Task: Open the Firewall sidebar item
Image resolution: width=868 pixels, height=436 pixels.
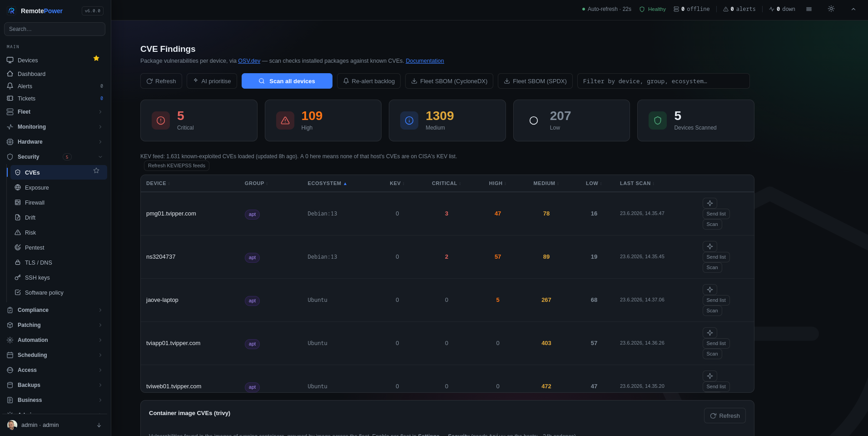Action: 59,203
